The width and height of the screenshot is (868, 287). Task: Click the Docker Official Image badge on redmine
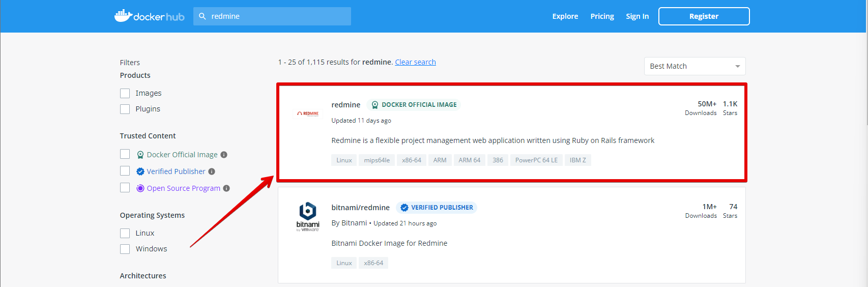pos(414,105)
